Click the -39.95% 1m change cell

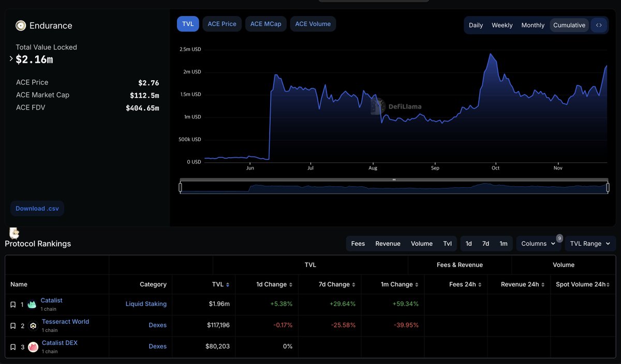coord(405,325)
